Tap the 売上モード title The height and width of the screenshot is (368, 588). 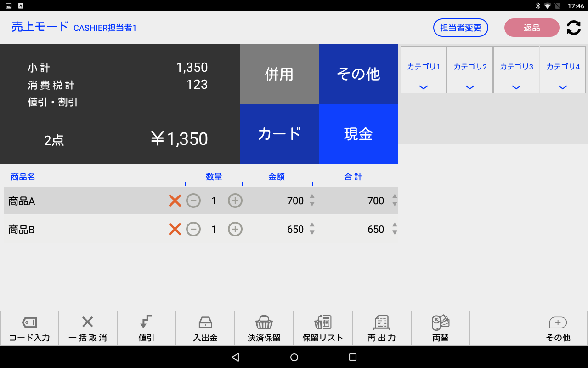click(40, 27)
